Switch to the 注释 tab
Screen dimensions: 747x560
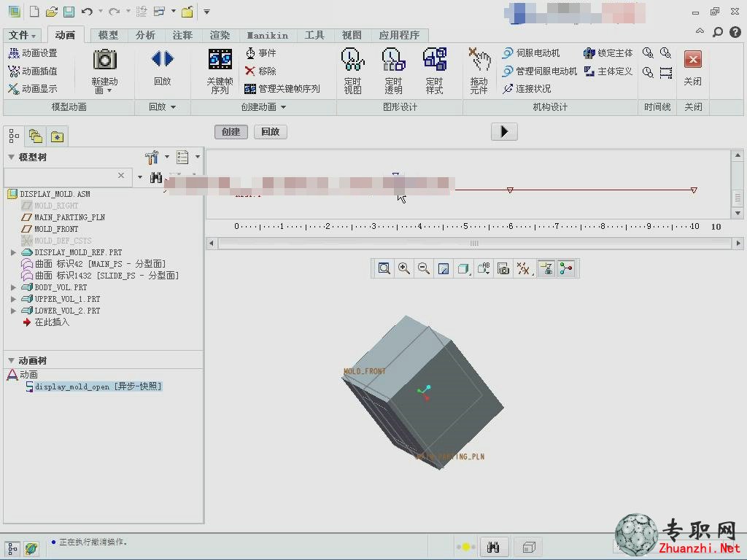point(182,35)
